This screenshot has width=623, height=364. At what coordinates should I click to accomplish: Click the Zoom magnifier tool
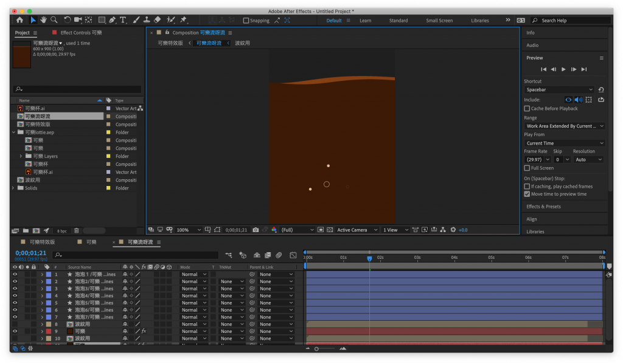click(x=54, y=20)
